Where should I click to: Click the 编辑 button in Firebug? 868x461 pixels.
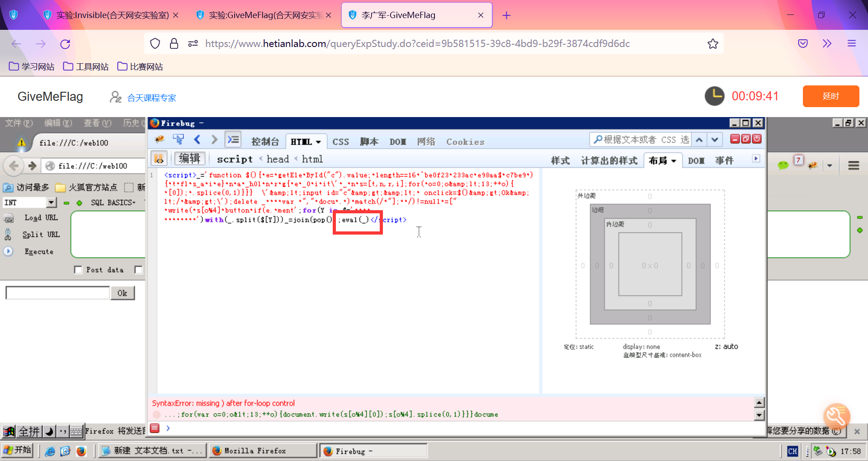pyautogui.click(x=189, y=159)
